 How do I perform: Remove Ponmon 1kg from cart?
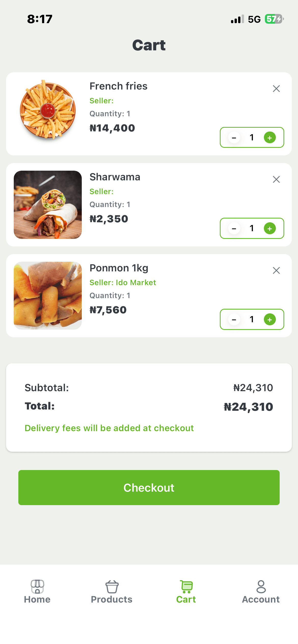[x=276, y=270]
